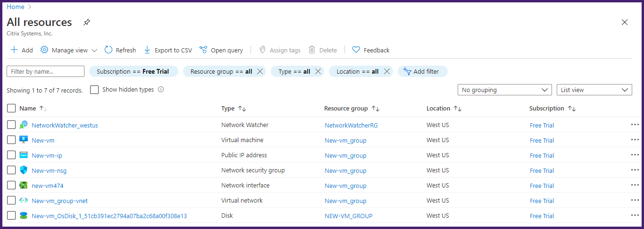This screenshot has height=229, width=644.
Task: Sort by Type column
Action: [x=234, y=109]
